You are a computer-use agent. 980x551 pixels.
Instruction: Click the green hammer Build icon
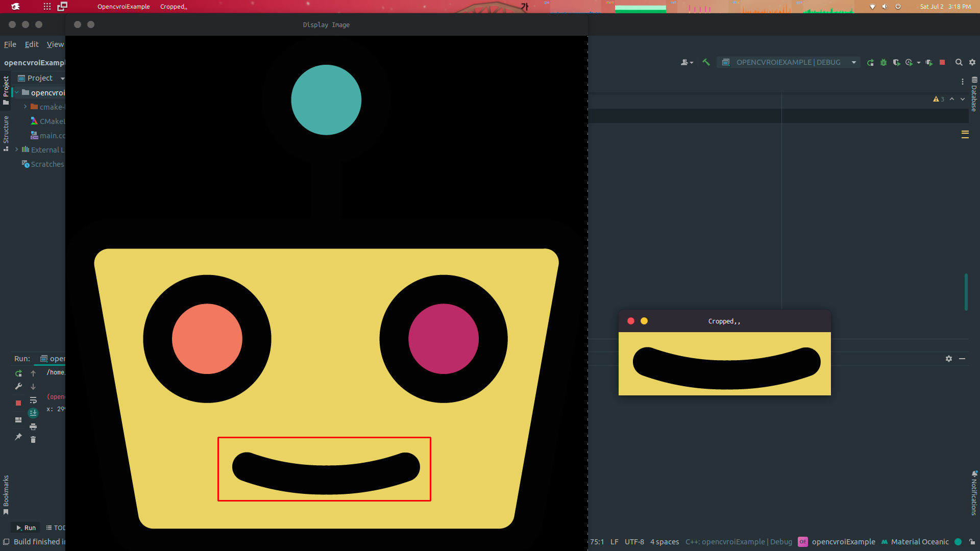coord(706,62)
